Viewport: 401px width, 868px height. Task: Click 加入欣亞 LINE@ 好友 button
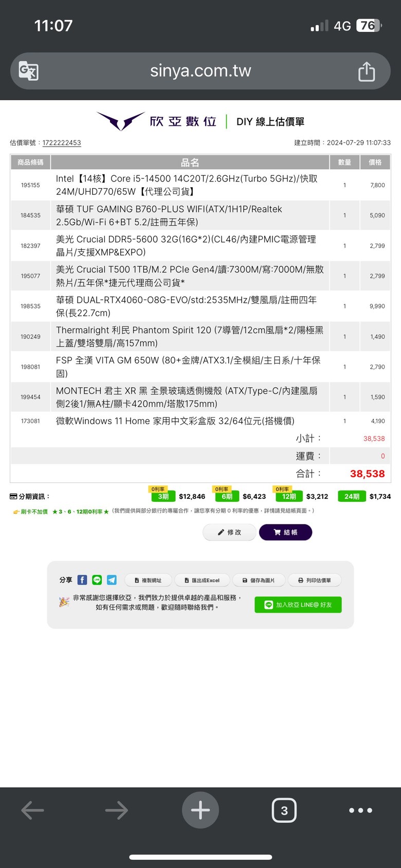(298, 605)
